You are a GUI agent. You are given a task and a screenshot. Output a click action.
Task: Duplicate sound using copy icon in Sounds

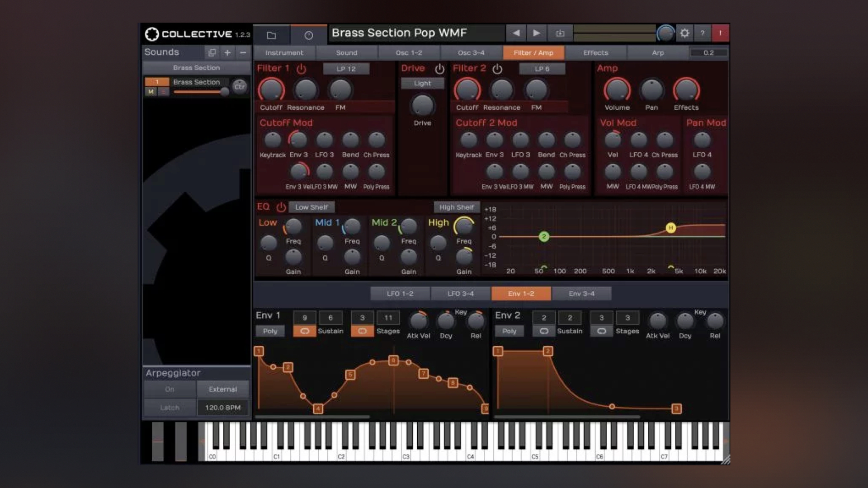pyautogui.click(x=212, y=52)
